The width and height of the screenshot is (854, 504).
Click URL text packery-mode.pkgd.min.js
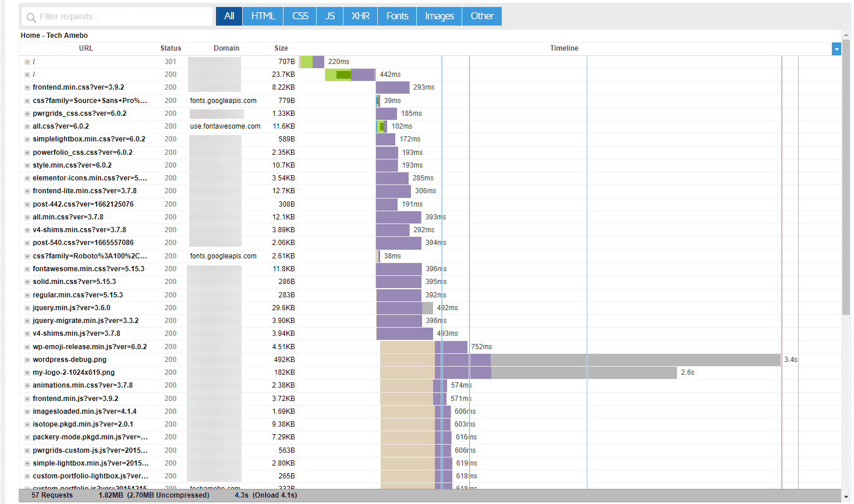90,437
